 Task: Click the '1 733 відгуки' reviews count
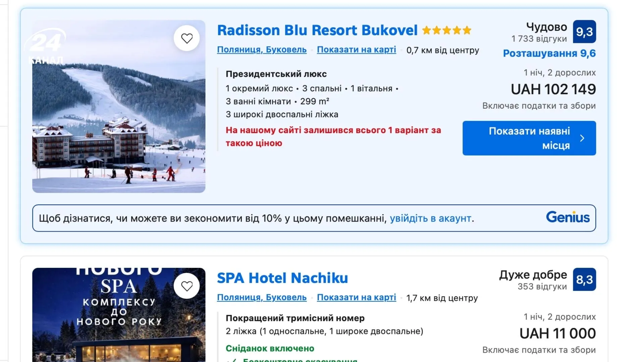pos(539,39)
